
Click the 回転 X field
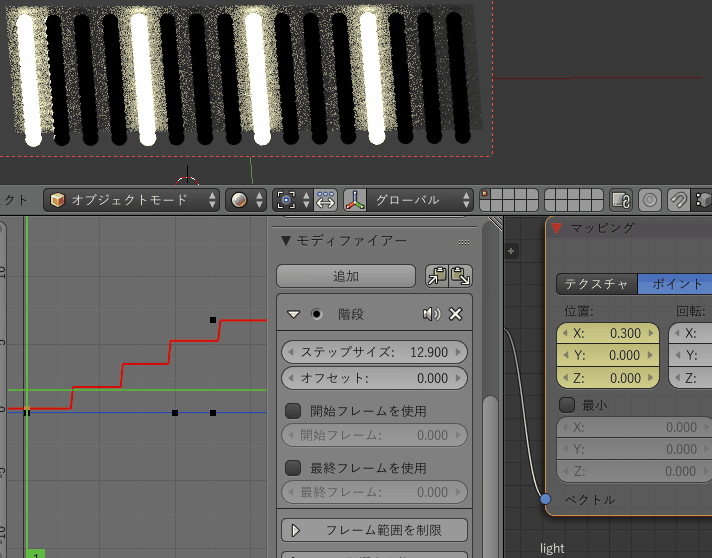[x=690, y=333]
